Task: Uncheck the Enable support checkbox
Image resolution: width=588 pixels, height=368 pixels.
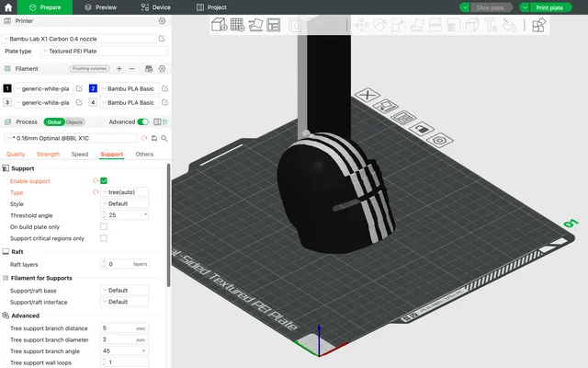Action: click(104, 180)
